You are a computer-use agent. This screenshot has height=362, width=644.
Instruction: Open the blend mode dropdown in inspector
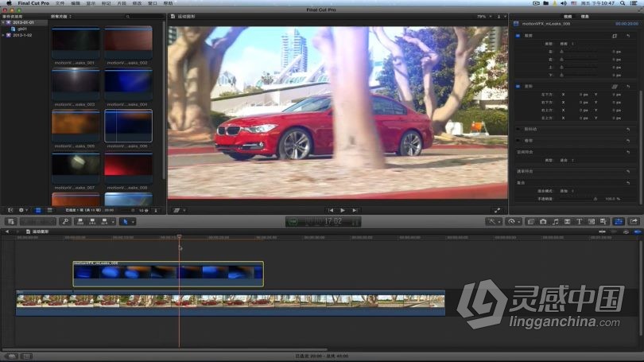(567, 191)
